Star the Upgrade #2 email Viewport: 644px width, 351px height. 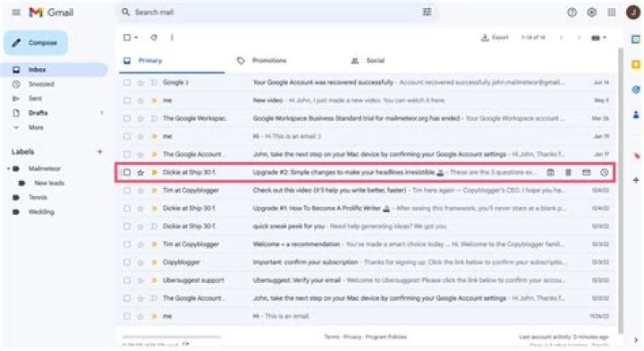pos(140,173)
